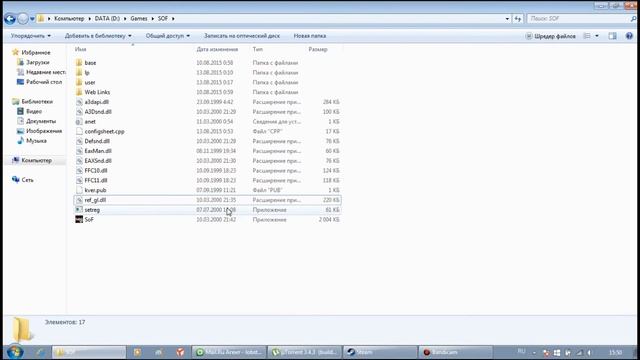The image size is (640, 360).
Task: Click the RU language indicator in tray
Action: click(521, 352)
